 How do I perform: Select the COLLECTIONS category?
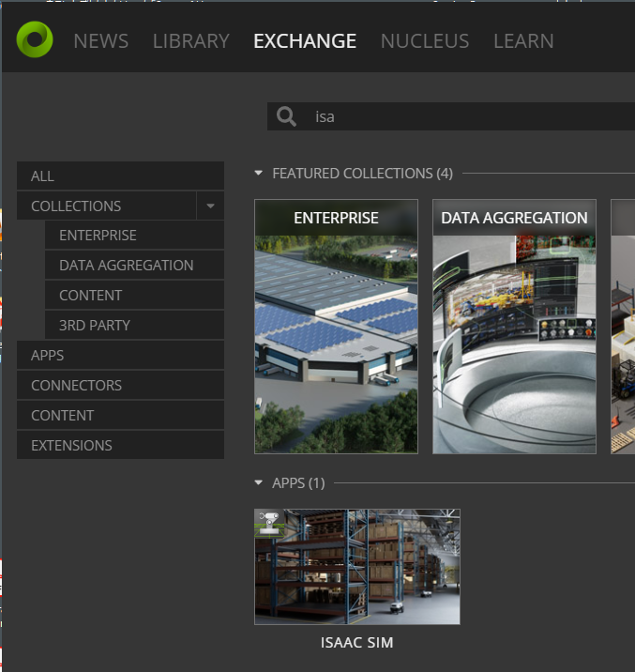coord(107,206)
